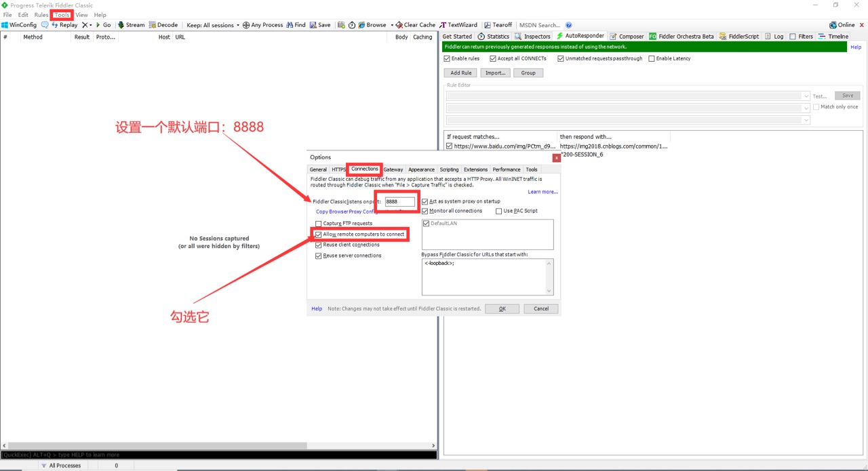Click the blue help icon beside MSDN Search
868x471 pixels.
(x=568, y=25)
